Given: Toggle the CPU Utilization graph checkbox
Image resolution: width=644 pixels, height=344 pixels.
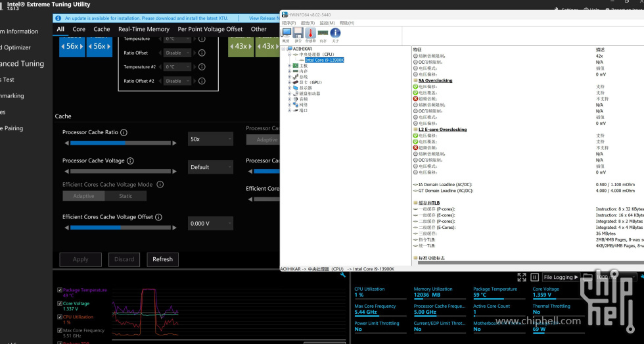Looking at the screenshot, I should pos(60,317).
